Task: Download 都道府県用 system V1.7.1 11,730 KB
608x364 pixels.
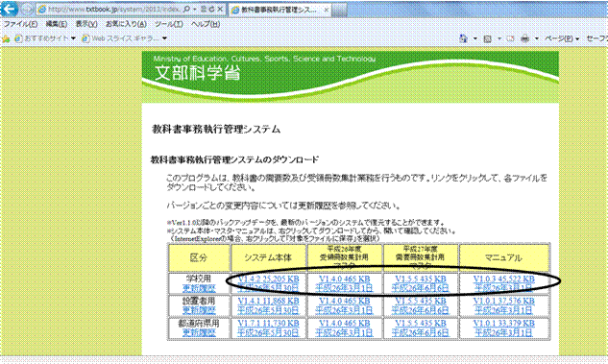Action: (268, 324)
